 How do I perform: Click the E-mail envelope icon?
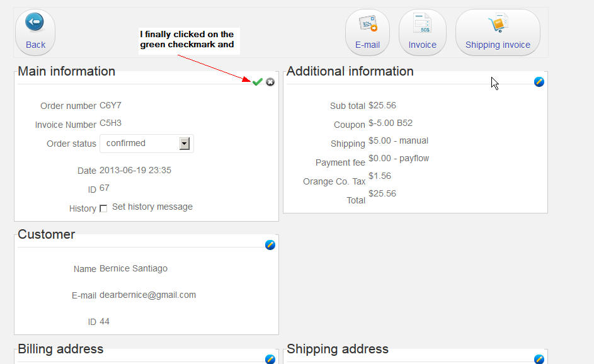[367, 24]
